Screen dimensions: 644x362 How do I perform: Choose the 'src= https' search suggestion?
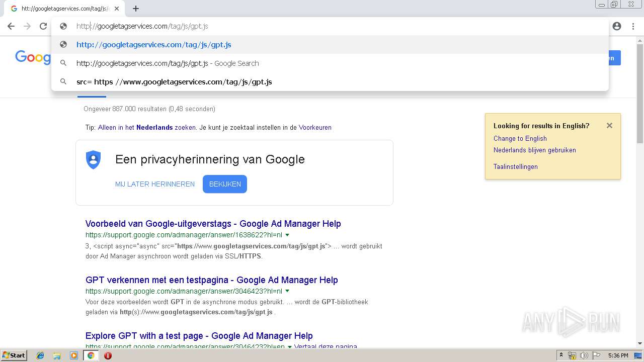point(330,82)
